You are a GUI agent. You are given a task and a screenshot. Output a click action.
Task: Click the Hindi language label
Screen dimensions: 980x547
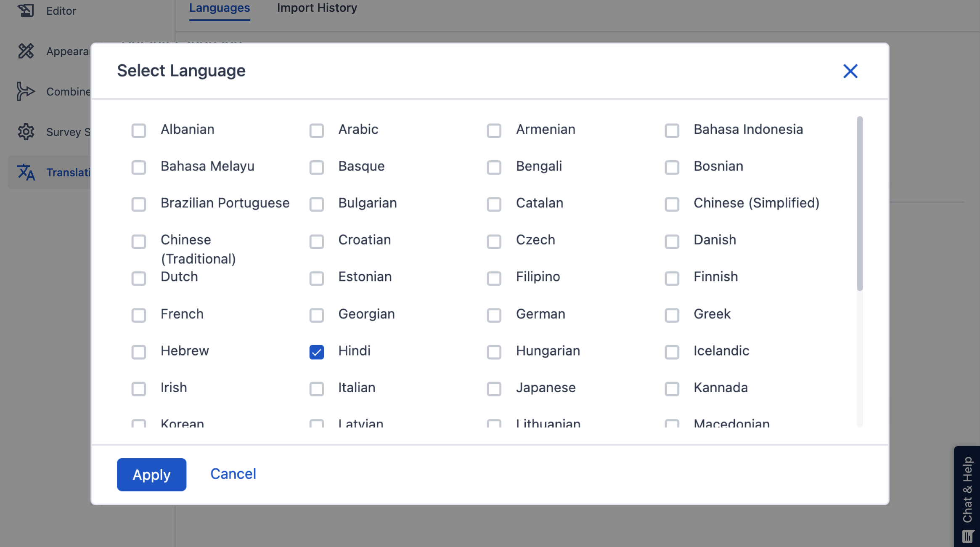354,351
